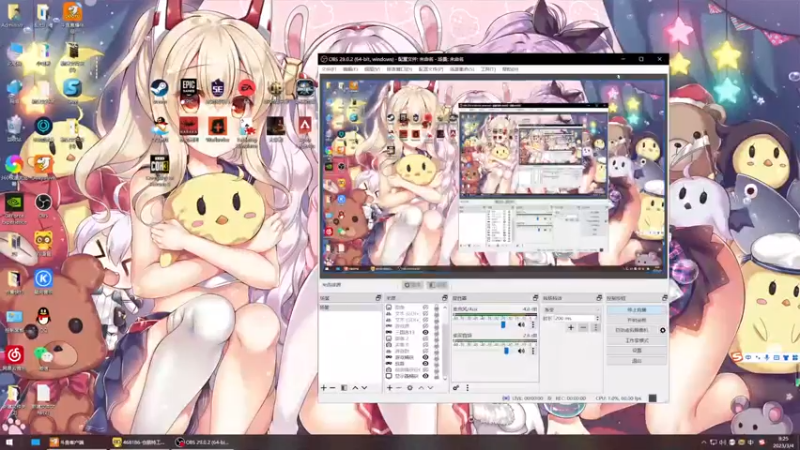Open the filters button on the source toolbar
Screen dimensions: 800x450
(437, 285)
